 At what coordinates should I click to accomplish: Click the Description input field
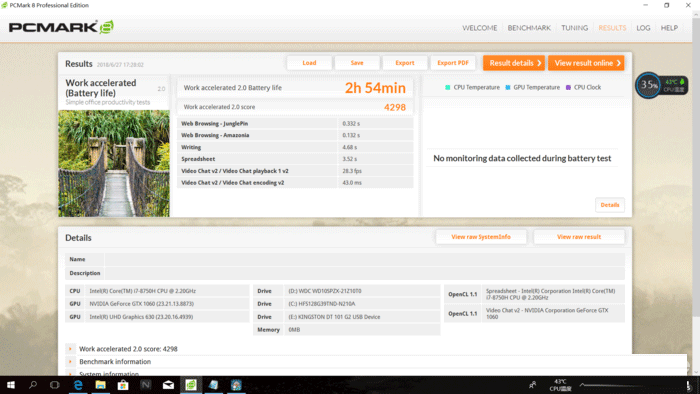pos(365,273)
